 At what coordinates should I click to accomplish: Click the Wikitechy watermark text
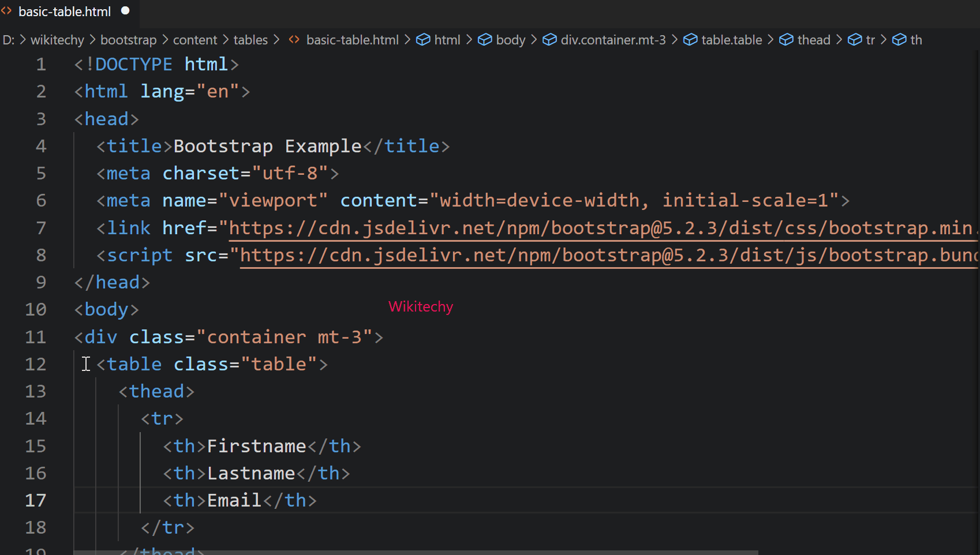[x=421, y=306]
